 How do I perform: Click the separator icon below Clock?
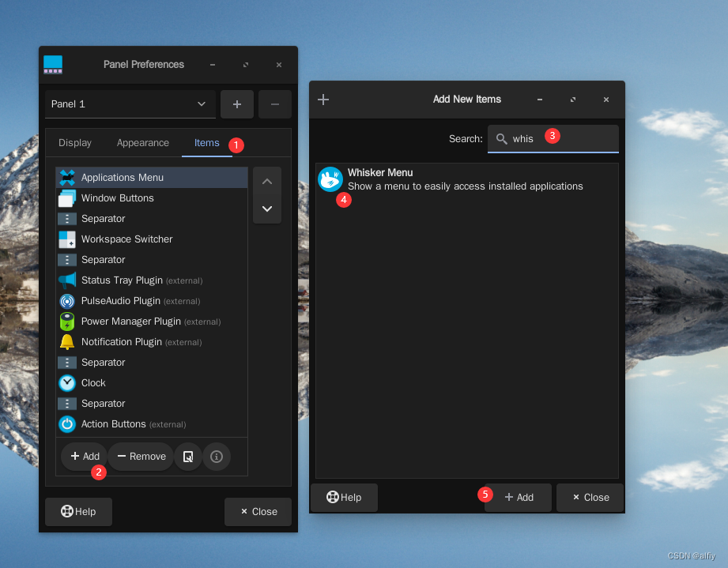[67, 404]
